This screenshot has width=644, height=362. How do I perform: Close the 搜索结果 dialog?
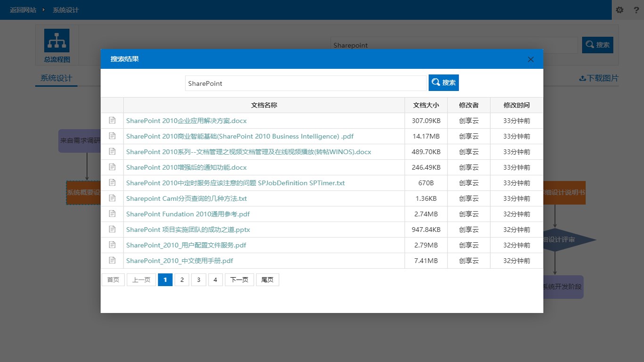click(x=531, y=59)
